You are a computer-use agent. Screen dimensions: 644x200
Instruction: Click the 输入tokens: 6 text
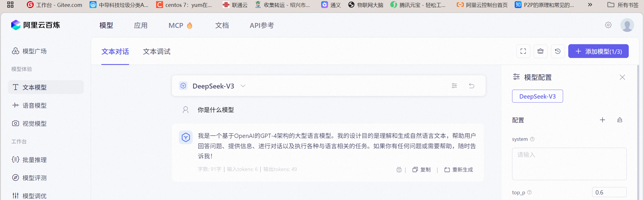coord(242,169)
